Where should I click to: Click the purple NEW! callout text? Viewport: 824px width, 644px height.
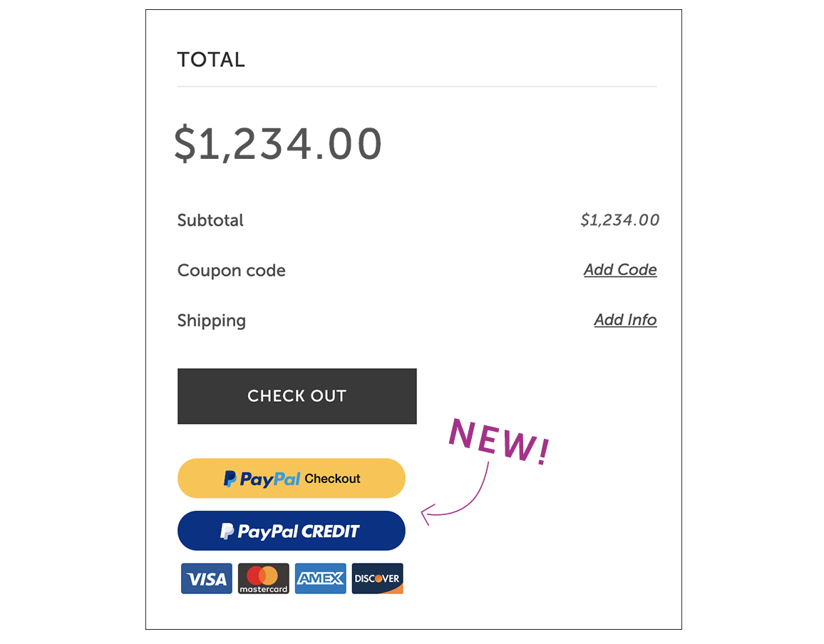499,441
